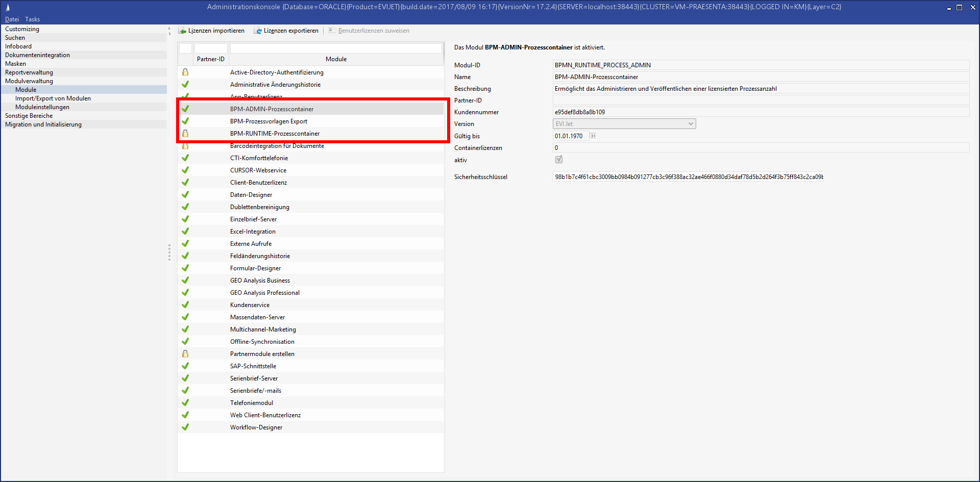This screenshot has width=980, height=482.
Task: Toggle the aktiv checkbox
Action: (559, 160)
